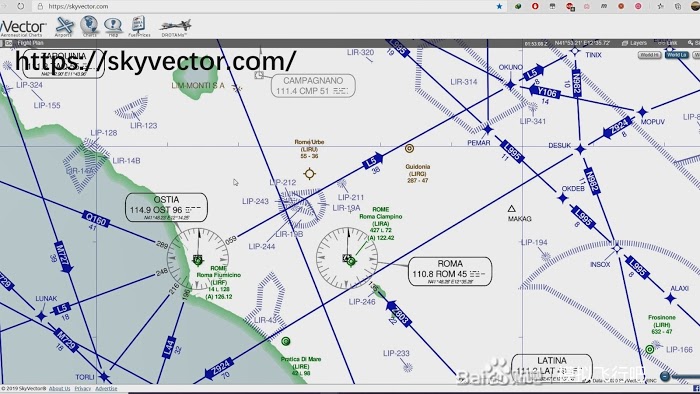Click the OSTIA VOR info box

[166, 207]
